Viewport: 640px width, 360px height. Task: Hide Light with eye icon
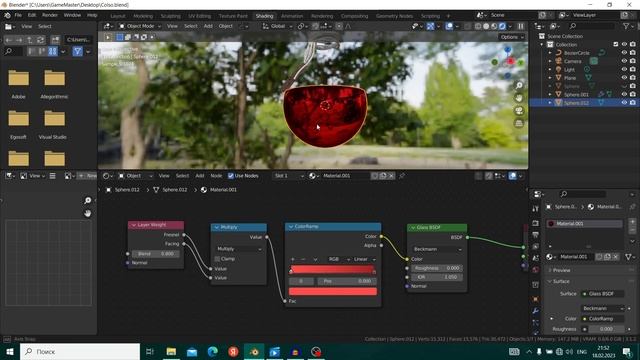click(x=624, y=69)
